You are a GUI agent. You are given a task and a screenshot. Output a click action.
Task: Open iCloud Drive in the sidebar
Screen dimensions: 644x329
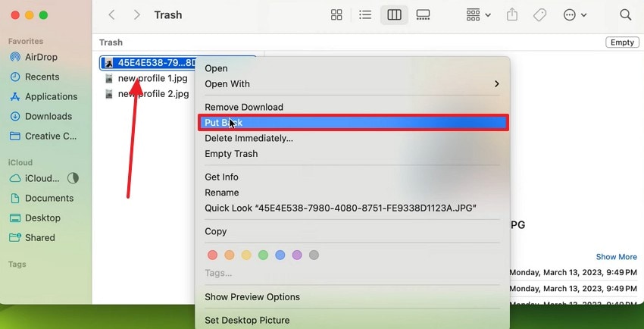click(42, 178)
